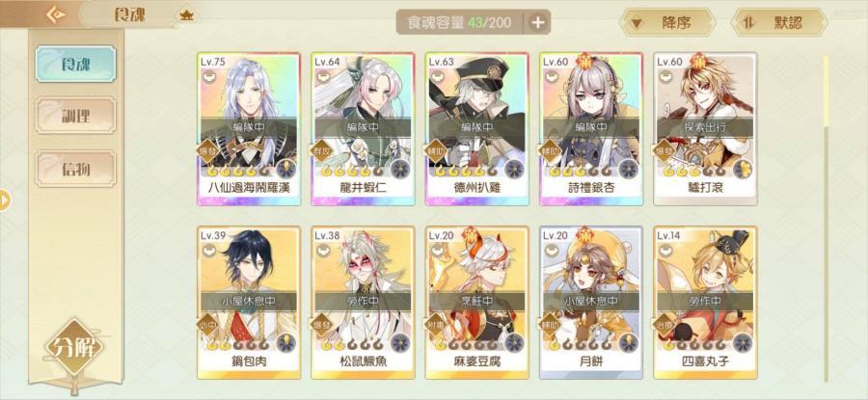
Task: Tap the back arrow icon
Action: (x=54, y=14)
